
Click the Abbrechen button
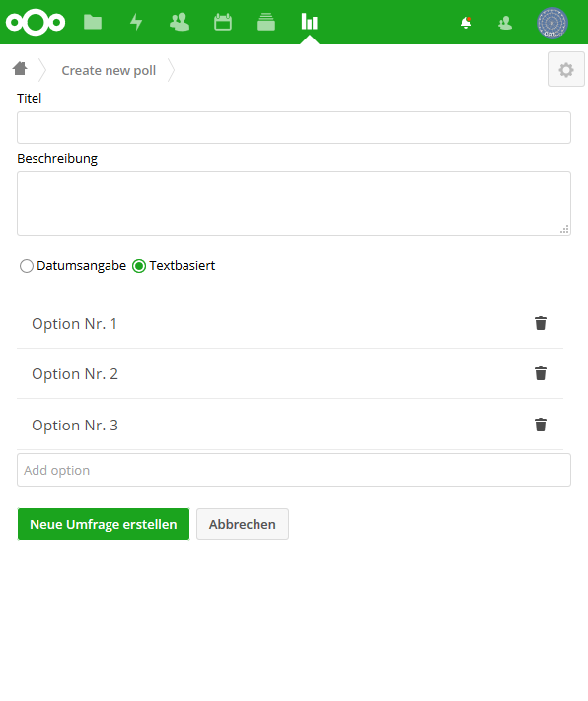[x=243, y=524]
